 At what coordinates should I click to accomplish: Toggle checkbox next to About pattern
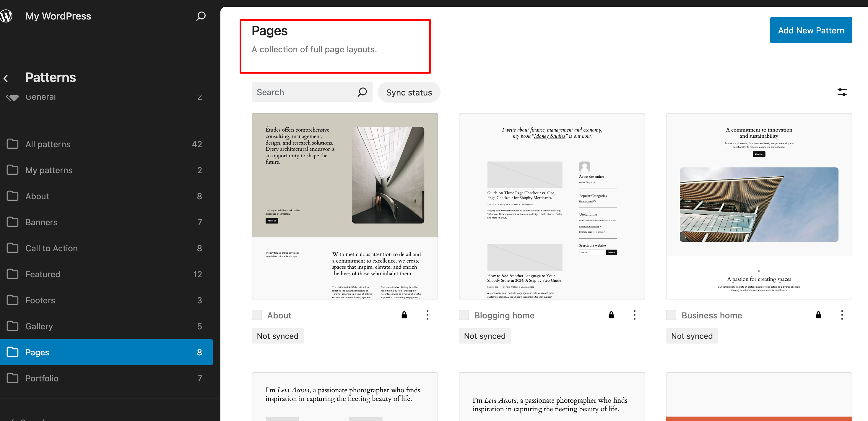point(257,315)
